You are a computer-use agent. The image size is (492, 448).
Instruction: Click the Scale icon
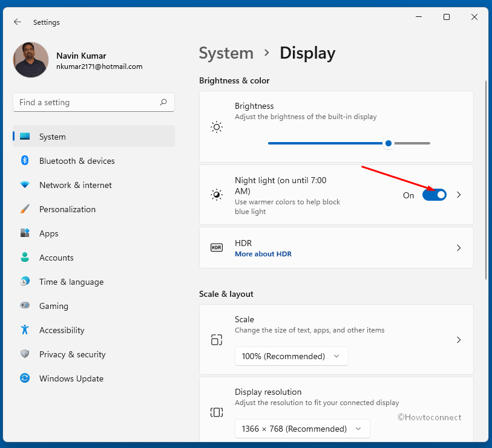(x=217, y=340)
